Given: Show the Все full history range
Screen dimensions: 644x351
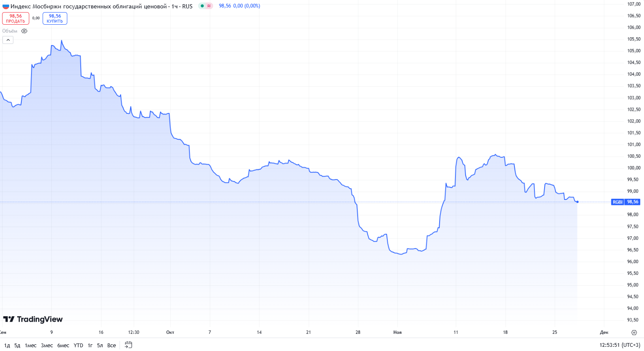Looking at the screenshot, I should pos(112,346).
